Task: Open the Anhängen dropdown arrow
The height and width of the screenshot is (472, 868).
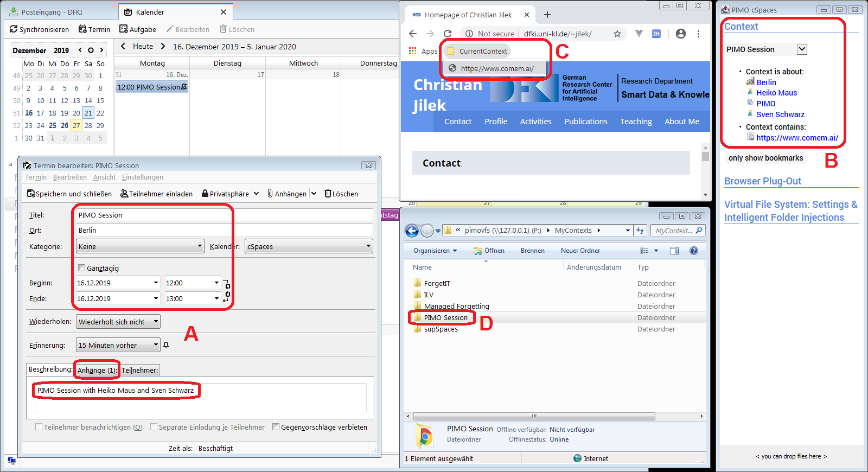Action: tap(314, 194)
